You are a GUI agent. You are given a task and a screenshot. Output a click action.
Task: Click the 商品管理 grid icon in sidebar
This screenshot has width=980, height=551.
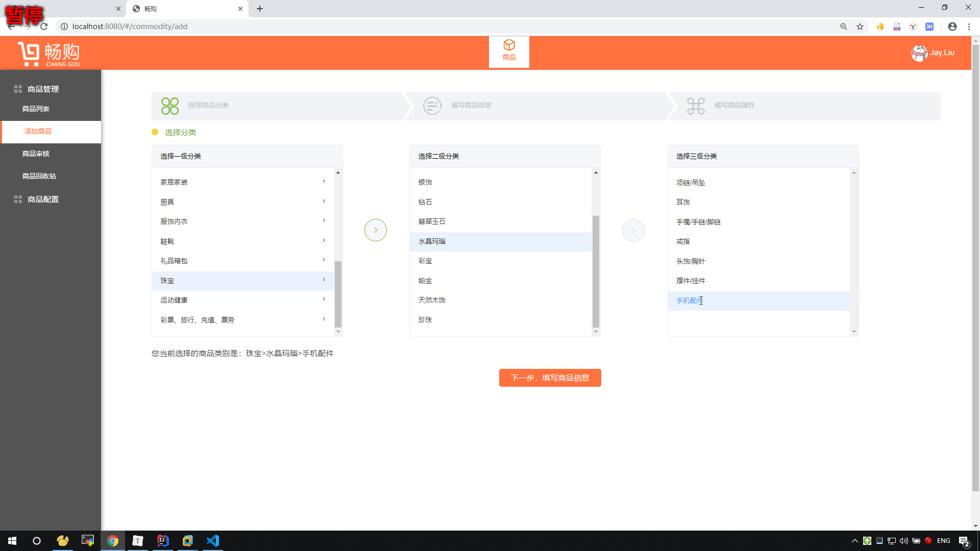[18, 89]
